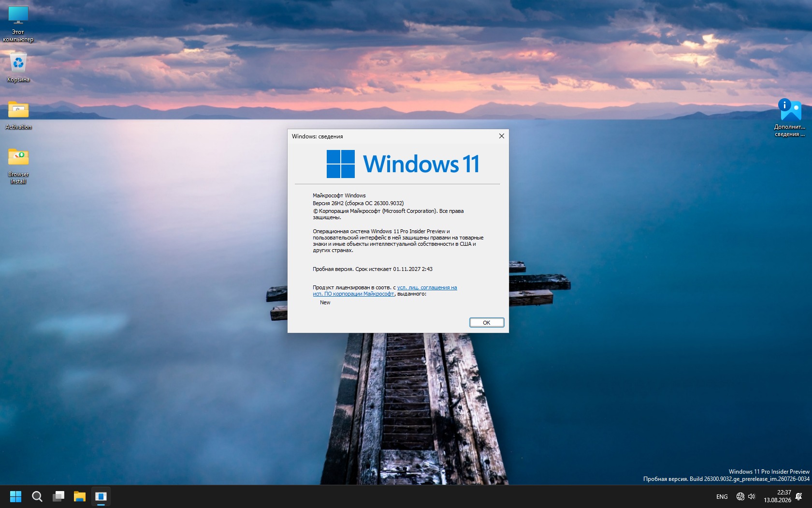This screenshot has width=812, height=508.
Task: Open the clock showing 22:37 13.08.2026
Action: [x=777, y=496]
